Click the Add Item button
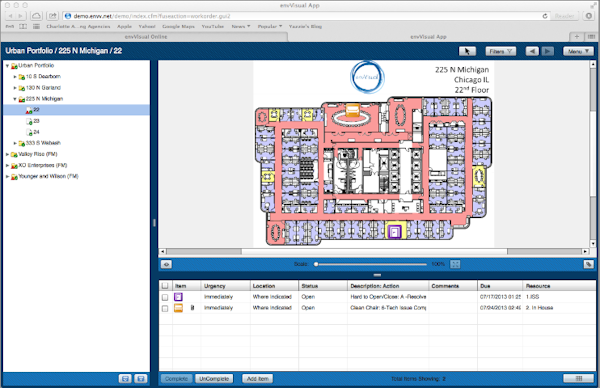This screenshot has width=600, height=388. click(258, 378)
